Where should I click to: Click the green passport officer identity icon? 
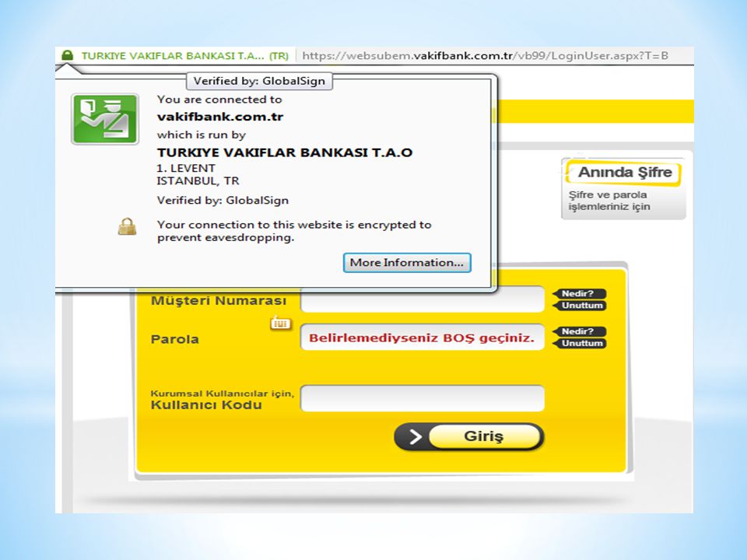tap(105, 119)
